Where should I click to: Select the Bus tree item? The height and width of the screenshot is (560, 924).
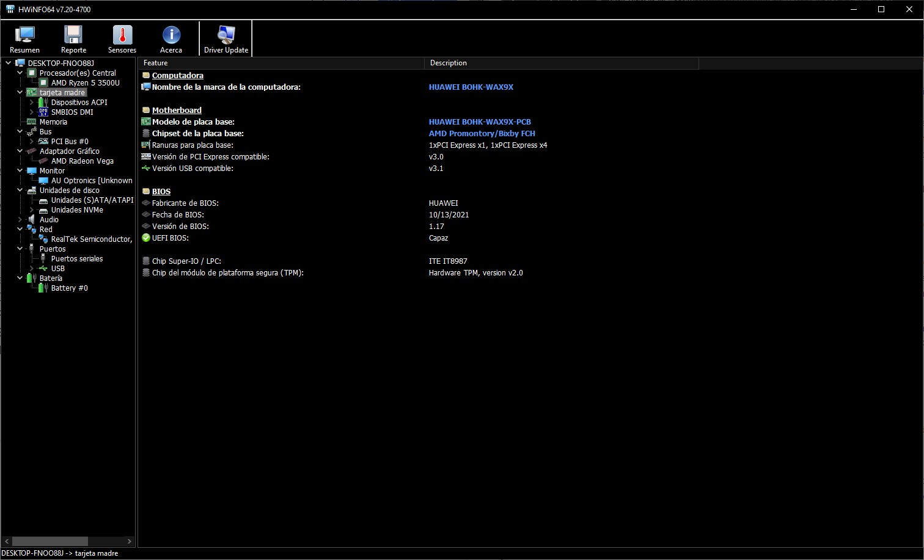click(45, 131)
